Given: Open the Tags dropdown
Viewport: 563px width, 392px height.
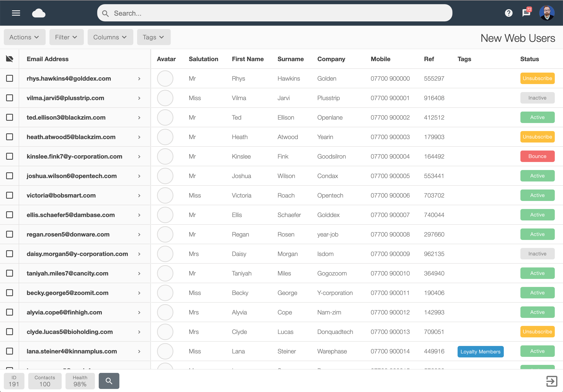Looking at the screenshot, I should pos(154,37).
